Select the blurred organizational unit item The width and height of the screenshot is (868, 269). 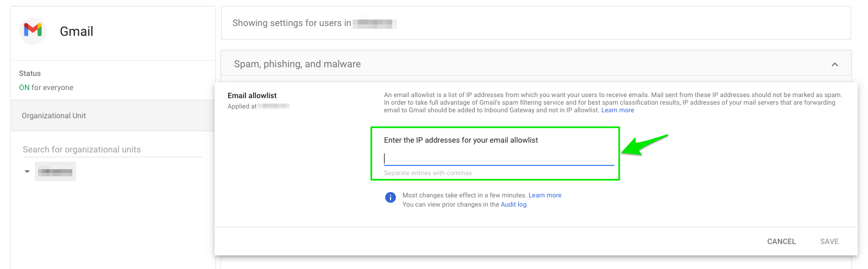tap(55, 171)
